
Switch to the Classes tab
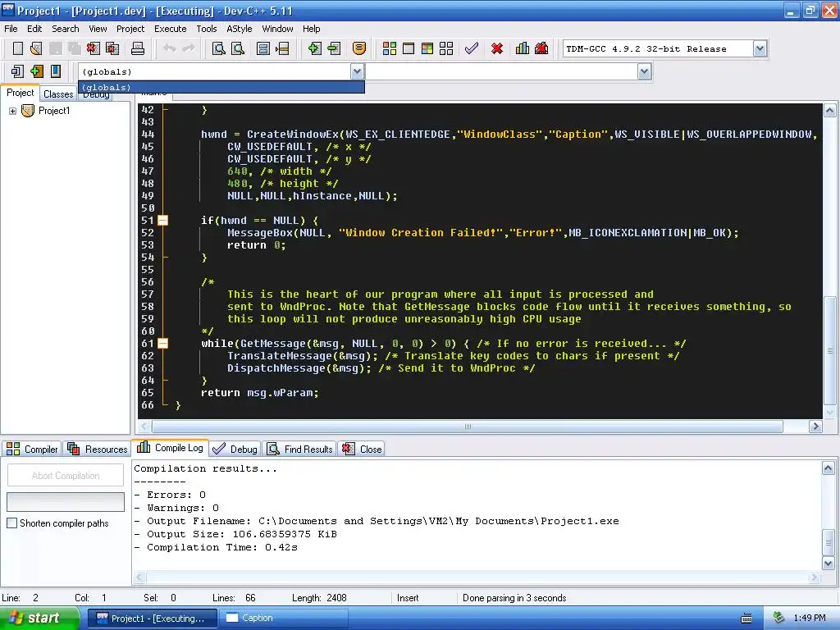pos(58,94)
